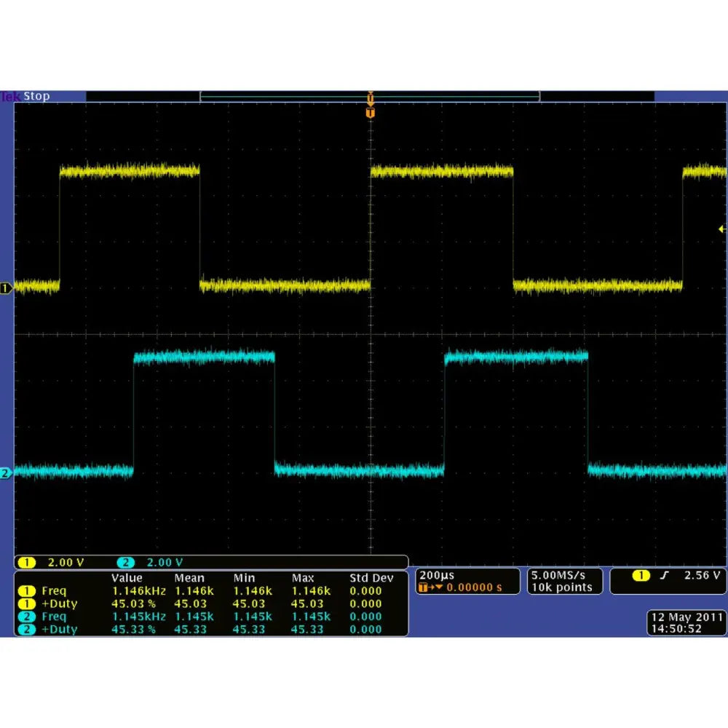
Task: Click the cyan badge on channel 2 +Duty row
Action: [27, 630]
